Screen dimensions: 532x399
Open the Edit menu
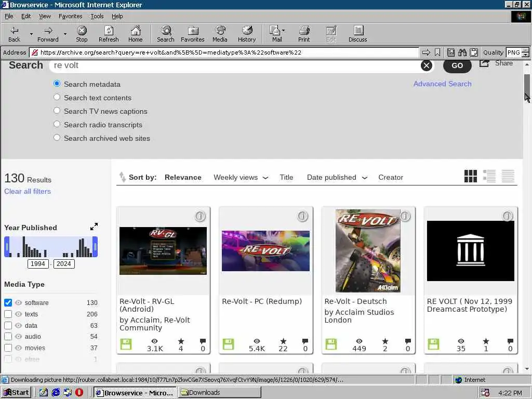[x=26, y=16]
